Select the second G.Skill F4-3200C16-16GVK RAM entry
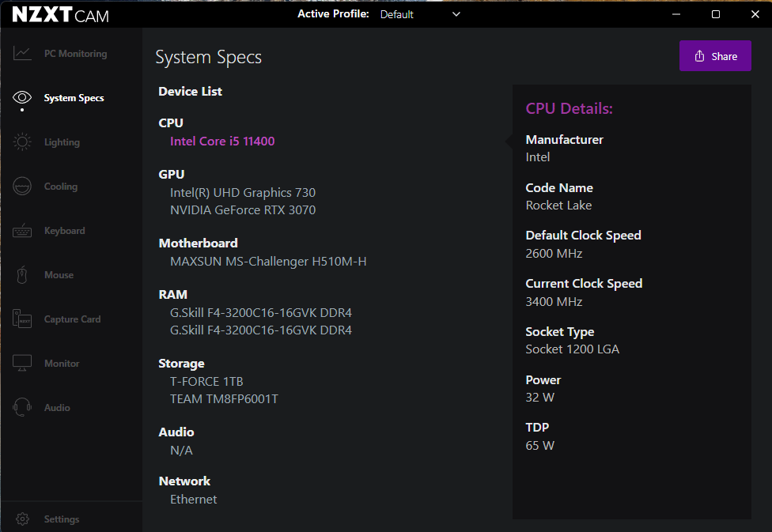Viewport: 772px width, 532px height. point(261,330)
